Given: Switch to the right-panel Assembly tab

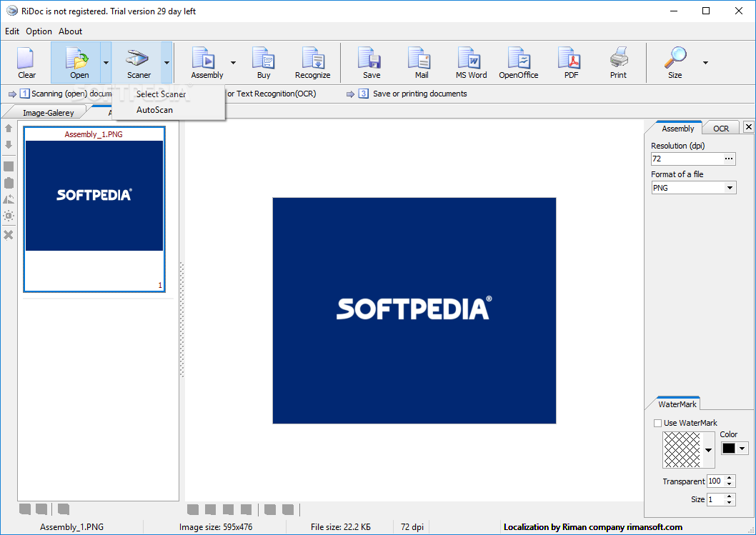Looking at the screenshot, I should [677, 129].
